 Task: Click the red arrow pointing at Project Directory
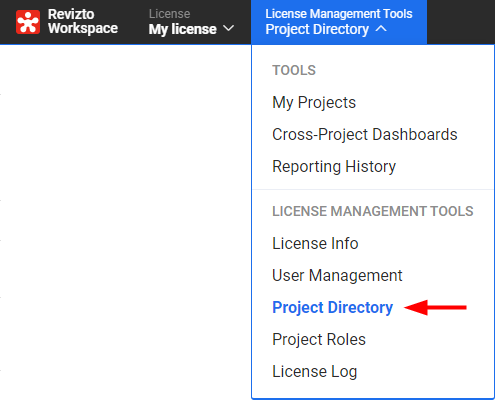pos(435,307)
